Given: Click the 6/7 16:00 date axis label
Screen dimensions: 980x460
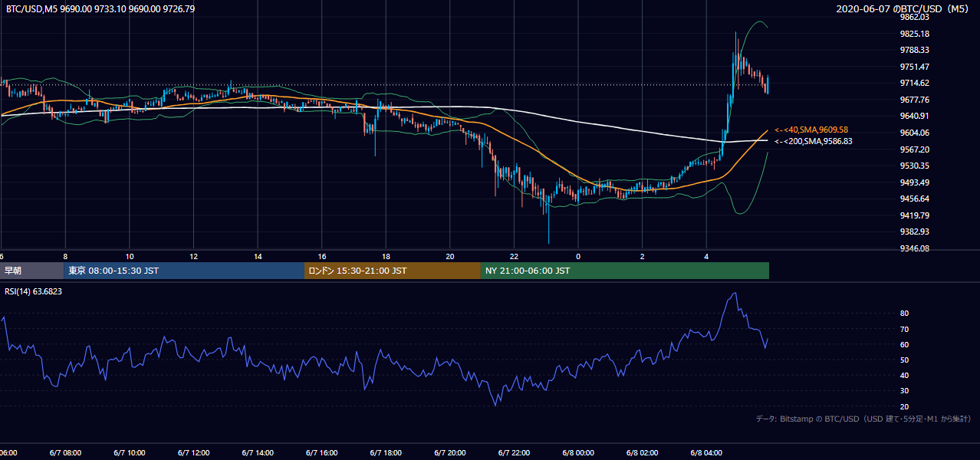Looking at the screenshot, I should [x=321, y=453].
